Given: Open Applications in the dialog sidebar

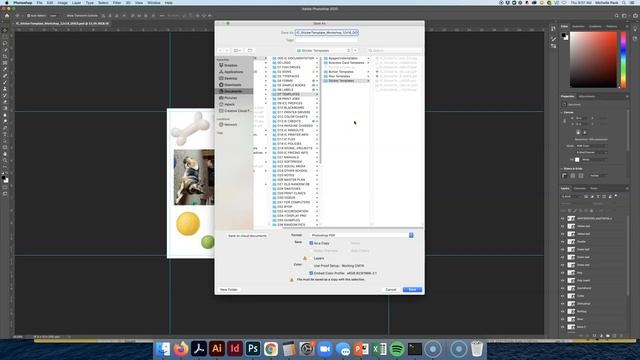Looking at the screenshot, I should [234, 72].
